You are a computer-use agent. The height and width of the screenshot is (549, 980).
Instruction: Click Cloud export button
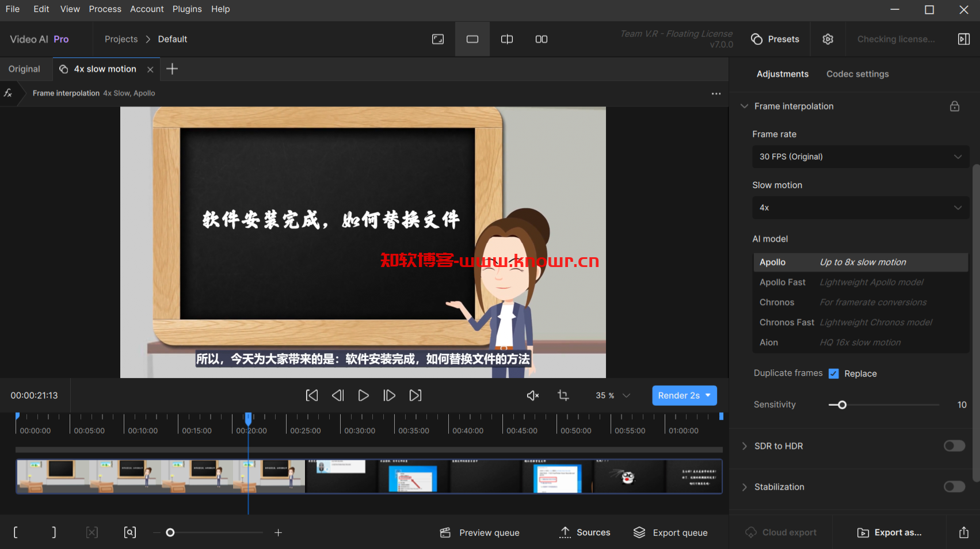(x=781, y=532)
